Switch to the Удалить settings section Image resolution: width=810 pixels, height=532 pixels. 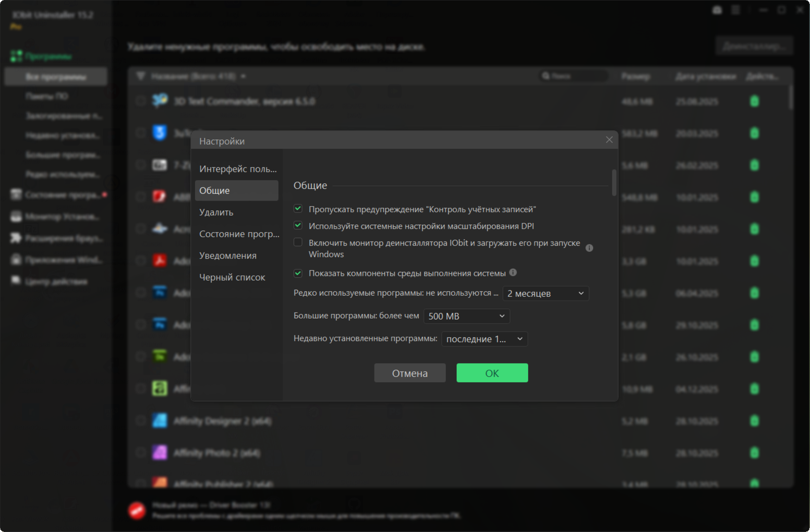pyautogui.click(x=237, y=212)
